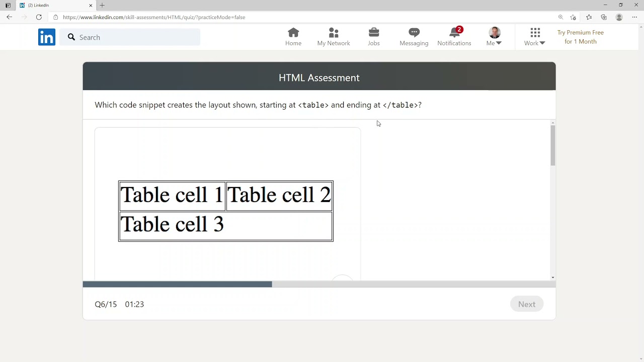Open browser Collections icon
Viewport: 644px width, 362px height.
point(604,17)
